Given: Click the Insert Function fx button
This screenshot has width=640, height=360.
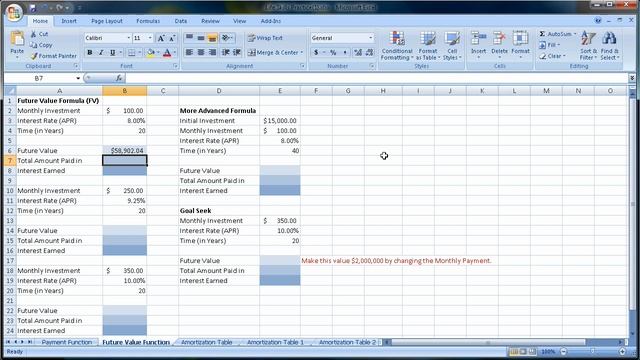Looking at the screenshot, I should (x=119, y=78).
